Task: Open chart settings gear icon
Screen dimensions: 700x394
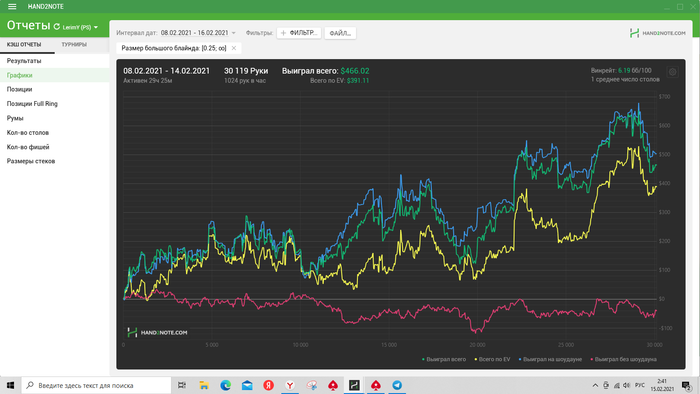Action: point(672,72)
